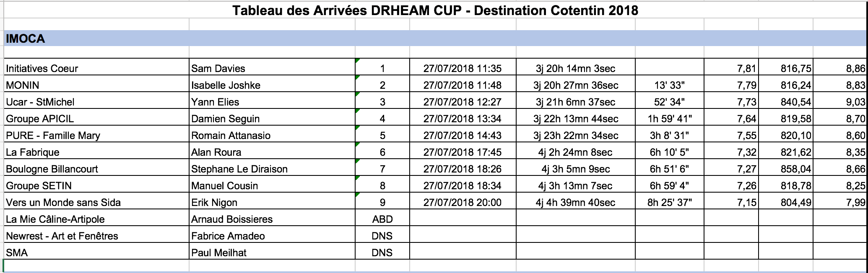Select the 'La Fabrique' boat cell
This screenshot has height=273, width=868.
tap(33, 152)
